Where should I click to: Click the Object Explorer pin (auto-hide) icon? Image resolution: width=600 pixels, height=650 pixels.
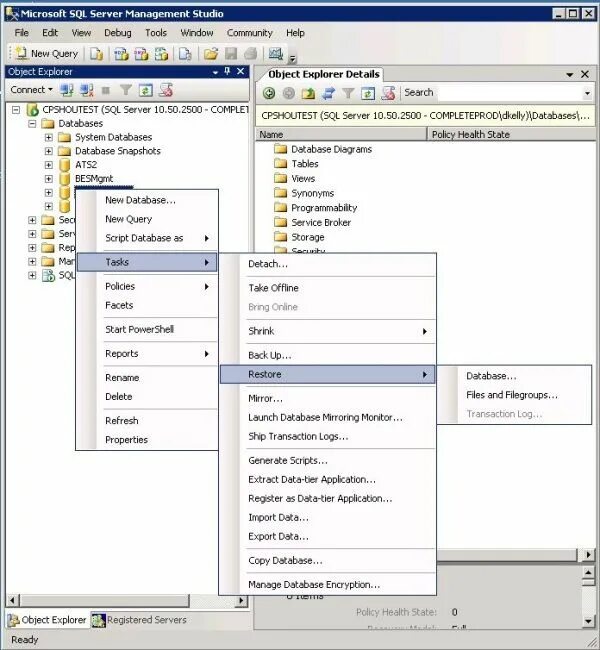click(x=227, y=71)
